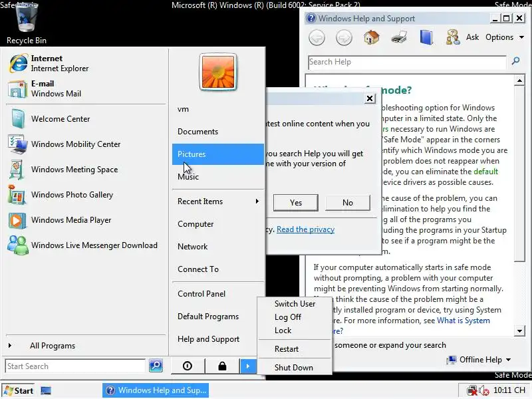
Task: Browse Help contents book icon
Action: [426, 37]
